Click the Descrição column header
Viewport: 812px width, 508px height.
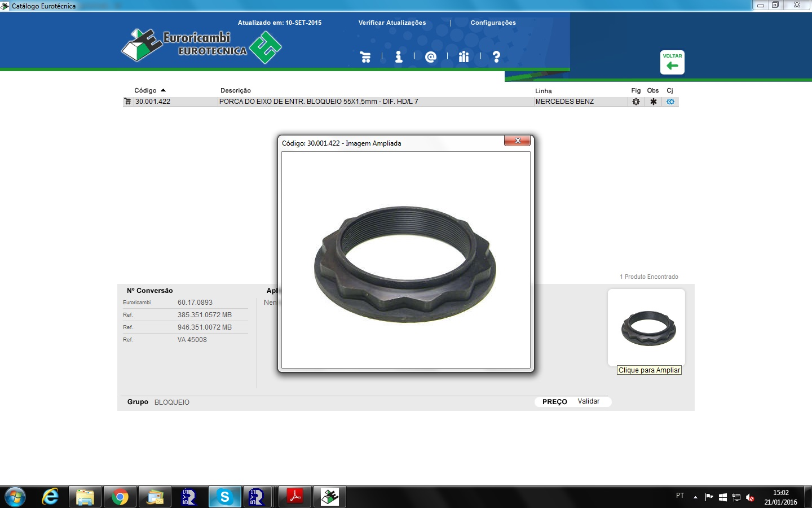point(236,90)
